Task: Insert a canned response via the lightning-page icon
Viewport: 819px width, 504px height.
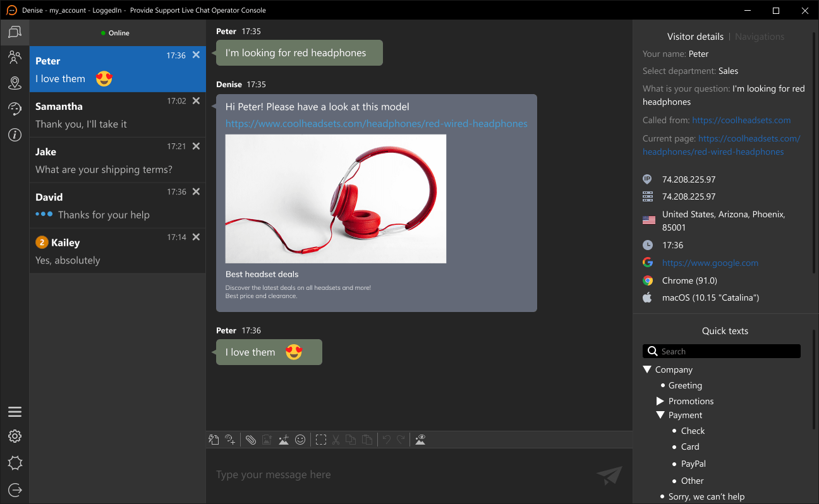Action: pos(213,439)
